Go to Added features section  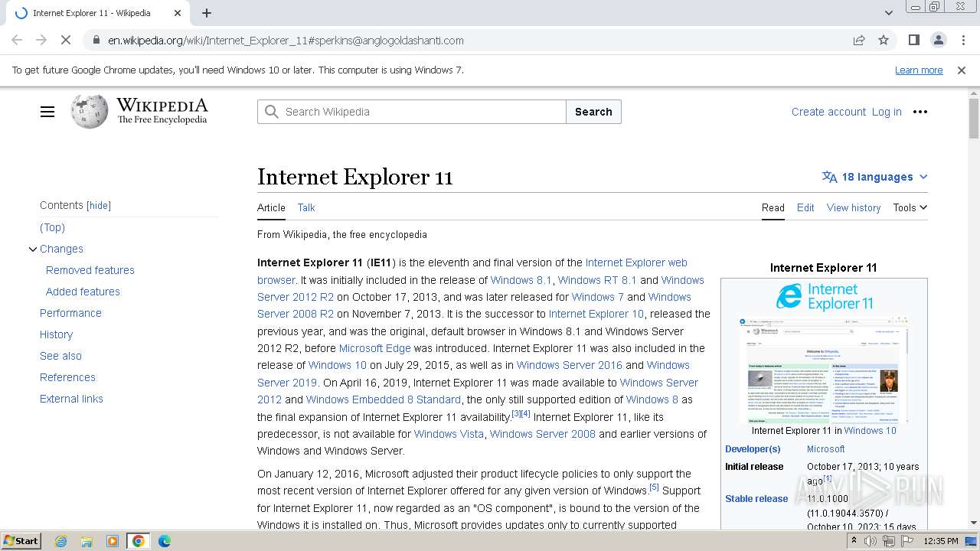(83, 292)
